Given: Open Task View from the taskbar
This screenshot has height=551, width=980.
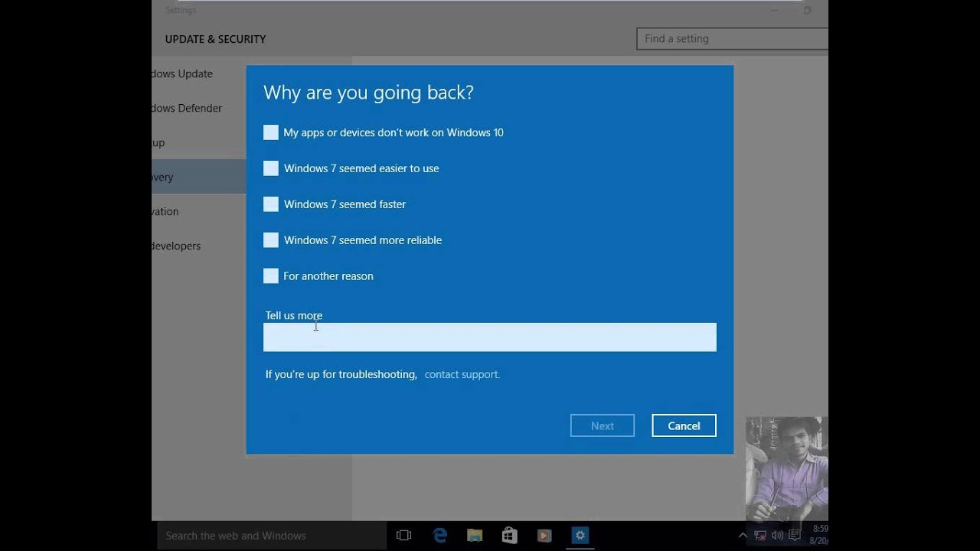Looking at the screenshot, I should (404, 536).
